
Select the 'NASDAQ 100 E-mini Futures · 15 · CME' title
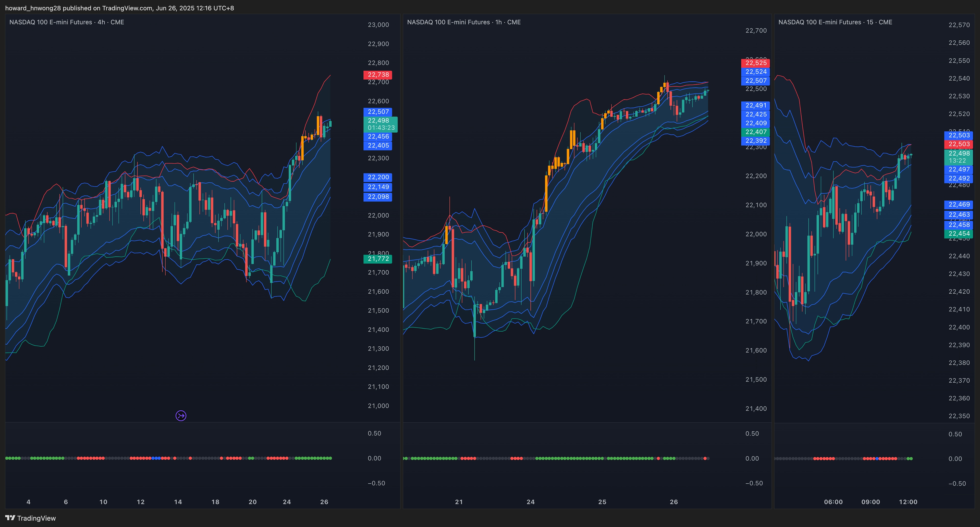pos(835,22)
